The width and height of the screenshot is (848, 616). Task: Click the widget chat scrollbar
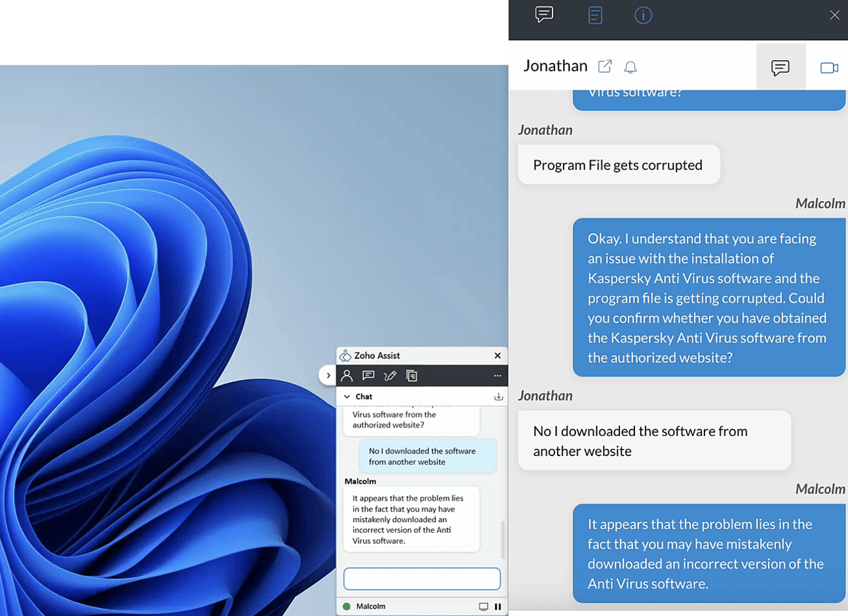(x=503, y=539)
